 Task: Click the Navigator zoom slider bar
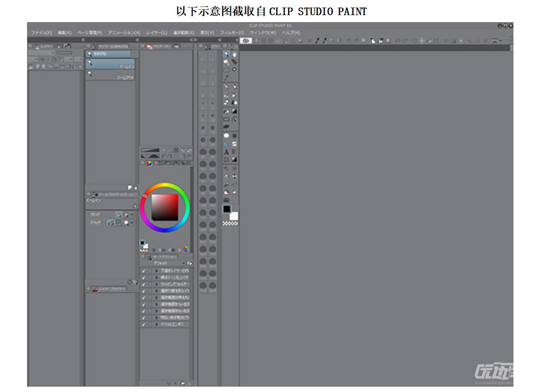150,150
